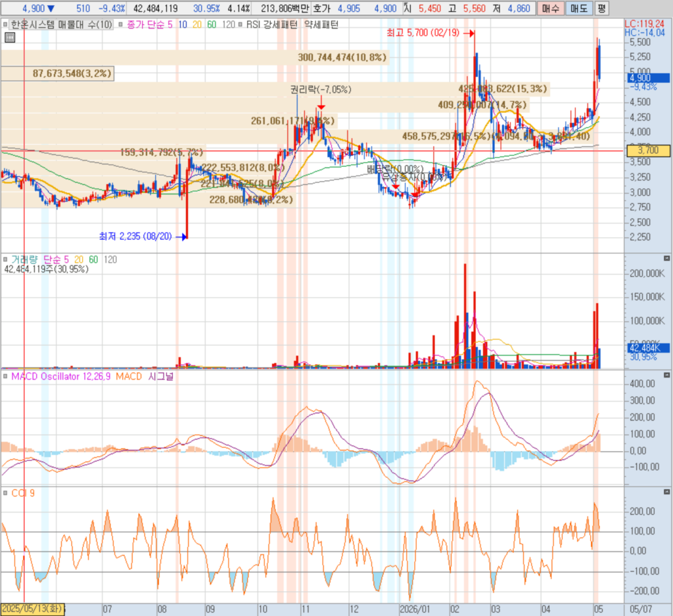
Task: Click the 매수 buy button
Action: coord(551,9)
